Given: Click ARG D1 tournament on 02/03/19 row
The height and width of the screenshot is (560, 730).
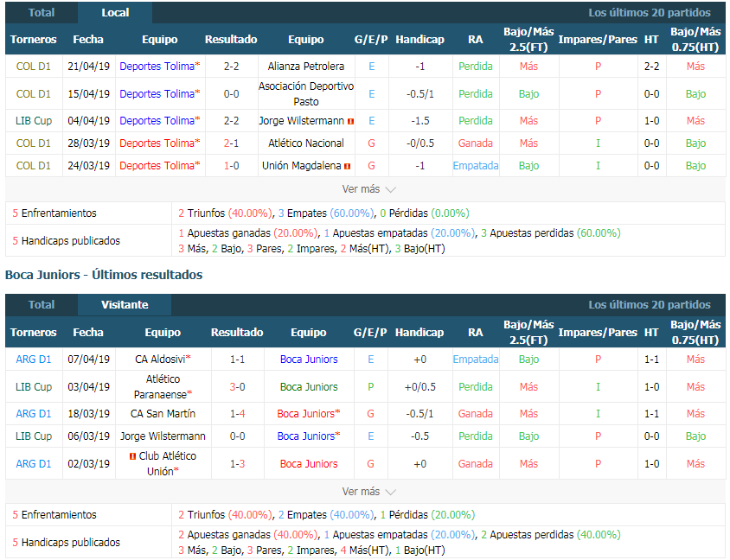Looking at the screenshot, I should coord(34,464).
